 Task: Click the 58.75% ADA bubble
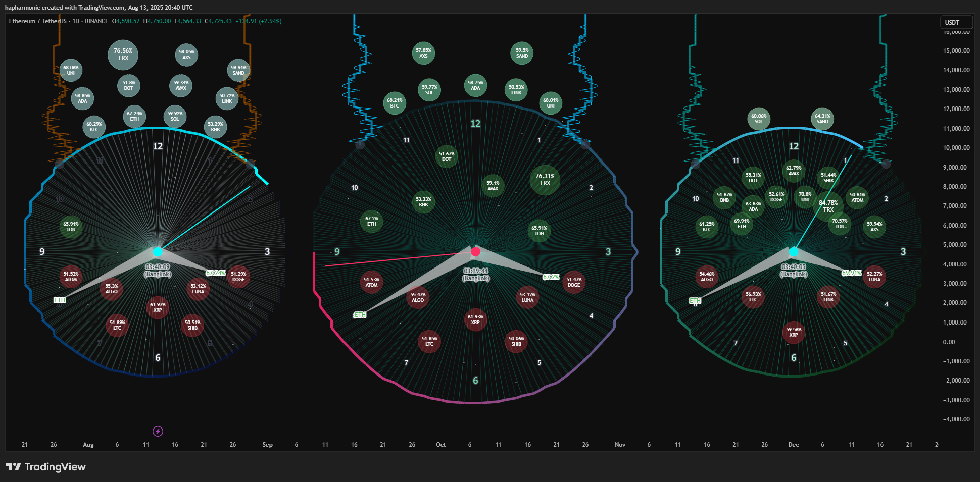point(475,85)
